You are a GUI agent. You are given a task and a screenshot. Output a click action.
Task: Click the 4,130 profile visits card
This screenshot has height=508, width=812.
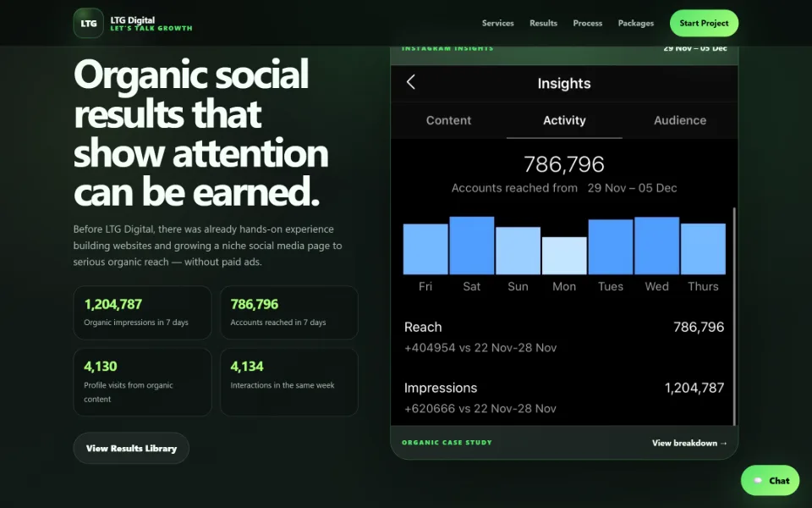142,382
